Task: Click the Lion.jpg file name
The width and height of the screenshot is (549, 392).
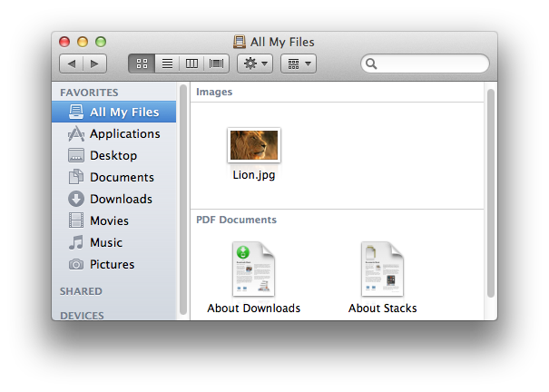Action: point(254,174)
